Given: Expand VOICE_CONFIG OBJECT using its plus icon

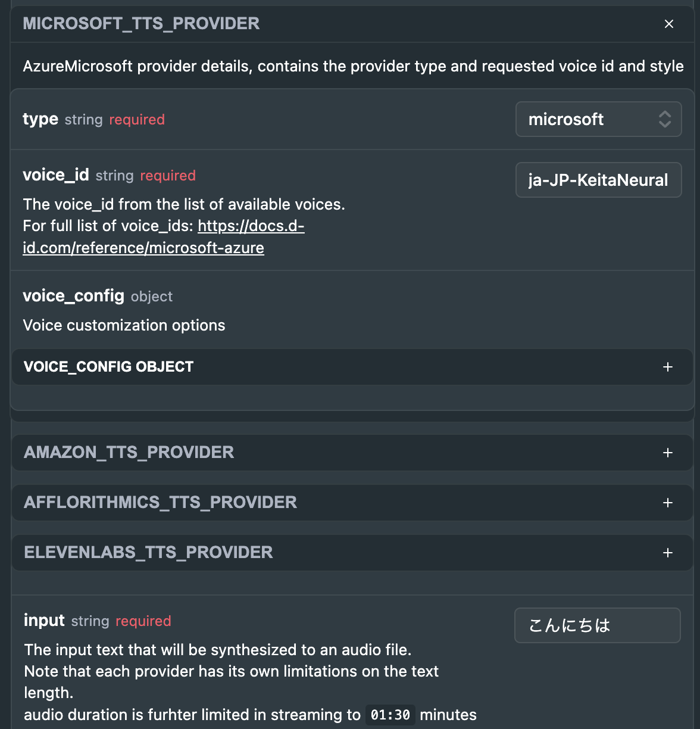Looking at the screenshot, I should 668,367.
